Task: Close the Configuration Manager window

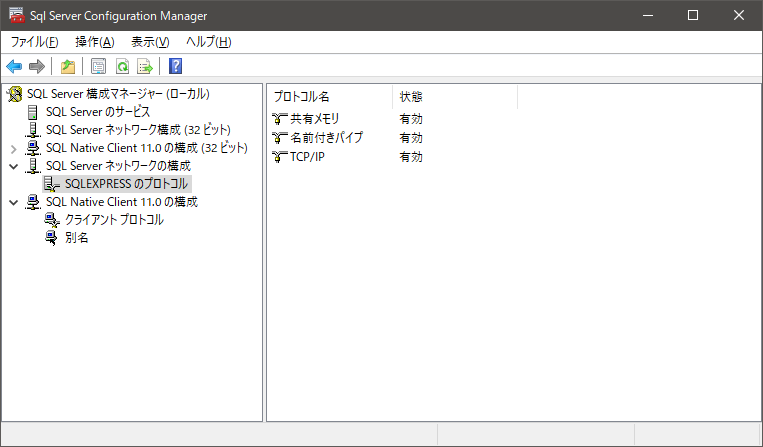Action: click(x=739, y=16)
